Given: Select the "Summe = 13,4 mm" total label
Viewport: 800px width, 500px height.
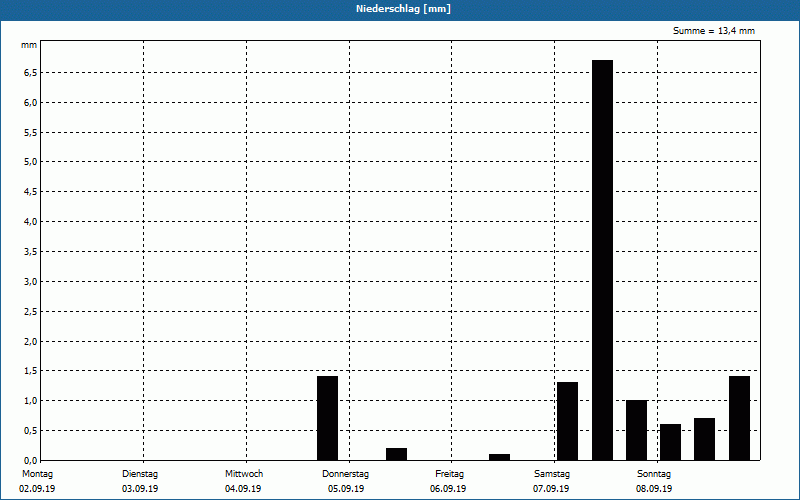Looking at the screenshot, I should pyautogui.click(x=714, y=31).
